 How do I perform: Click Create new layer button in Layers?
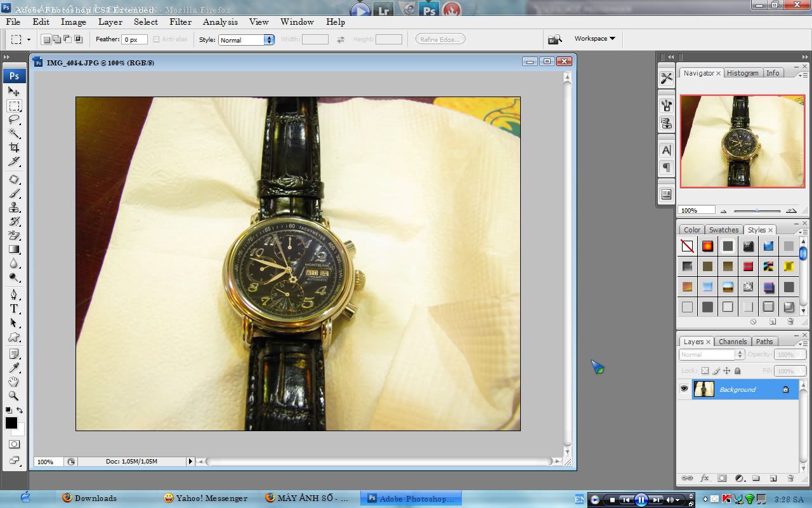[x=773, y=478]
